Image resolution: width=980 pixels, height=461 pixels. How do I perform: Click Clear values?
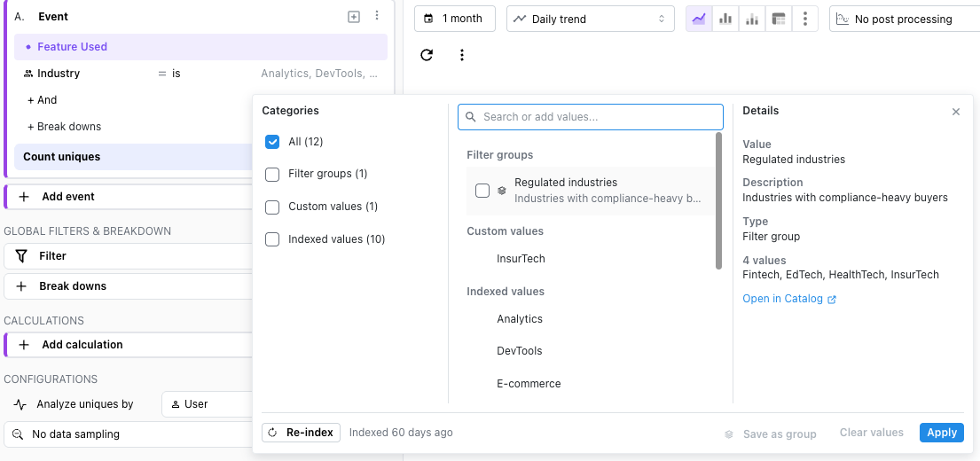(871, 433)
